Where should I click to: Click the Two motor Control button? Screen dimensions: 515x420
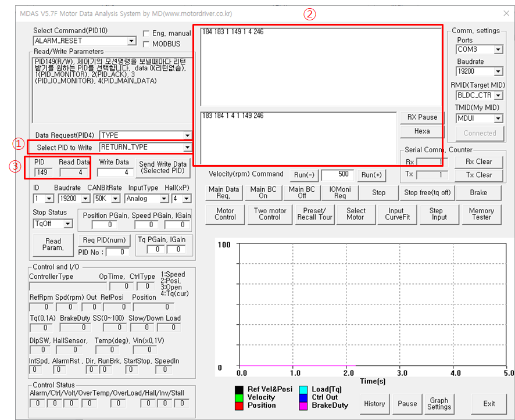tap(270, 214)
